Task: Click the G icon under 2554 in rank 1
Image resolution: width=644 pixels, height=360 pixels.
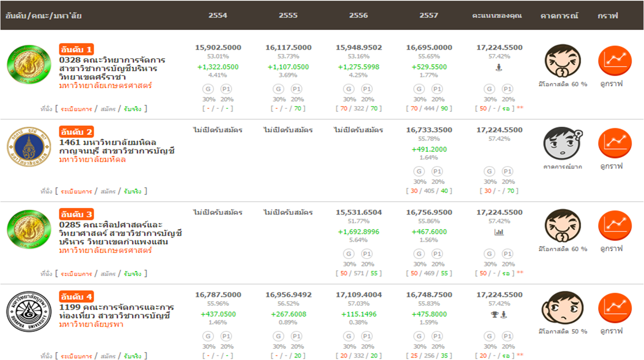Action: tap(208, 89)
